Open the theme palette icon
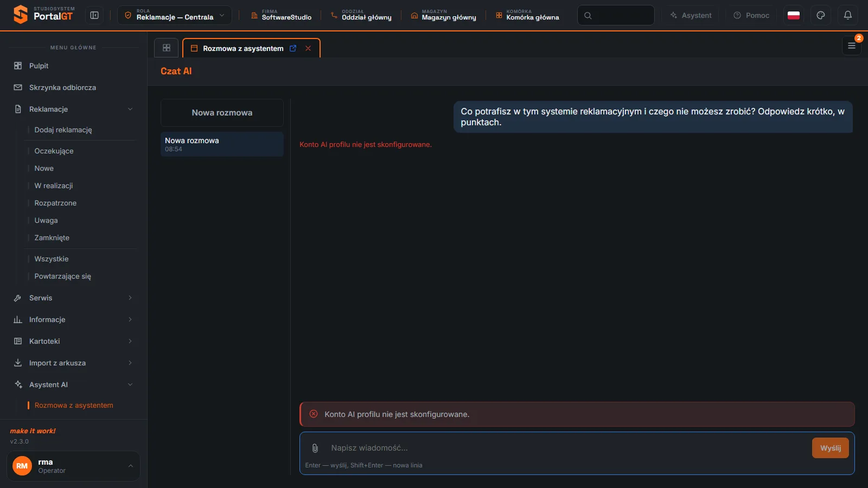This screenshot has height=488, width=868. coord(821,15)
